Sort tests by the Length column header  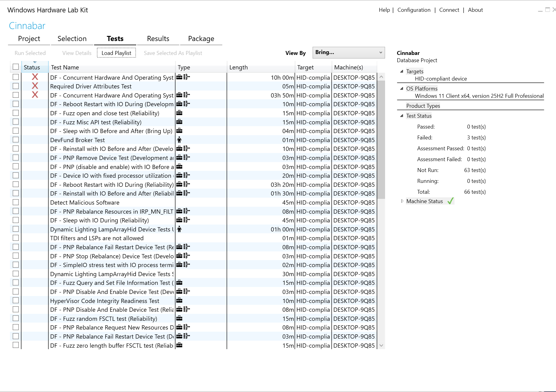261,67
